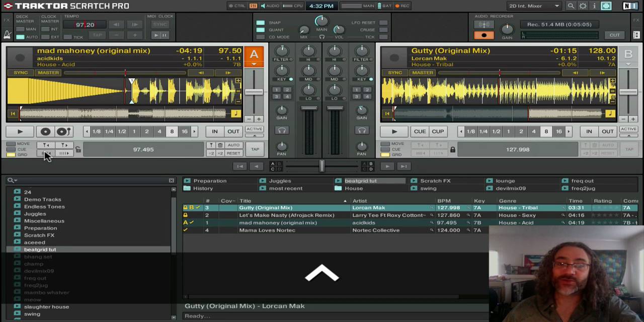Image resolution: width=644 pixels, height=322 pixels.
Task: Toggle the fullscreen layout icon
Action: (x=606, y=6)
